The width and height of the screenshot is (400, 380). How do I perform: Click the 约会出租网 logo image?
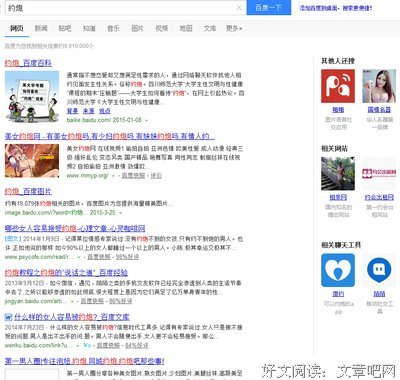(379, 174)
